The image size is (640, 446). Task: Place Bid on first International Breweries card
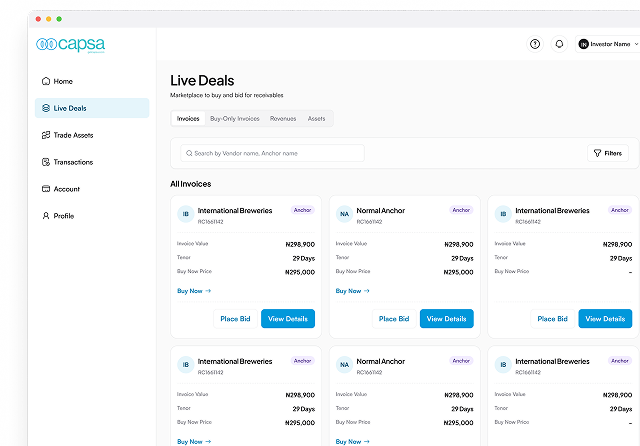[x=235, y=319]
